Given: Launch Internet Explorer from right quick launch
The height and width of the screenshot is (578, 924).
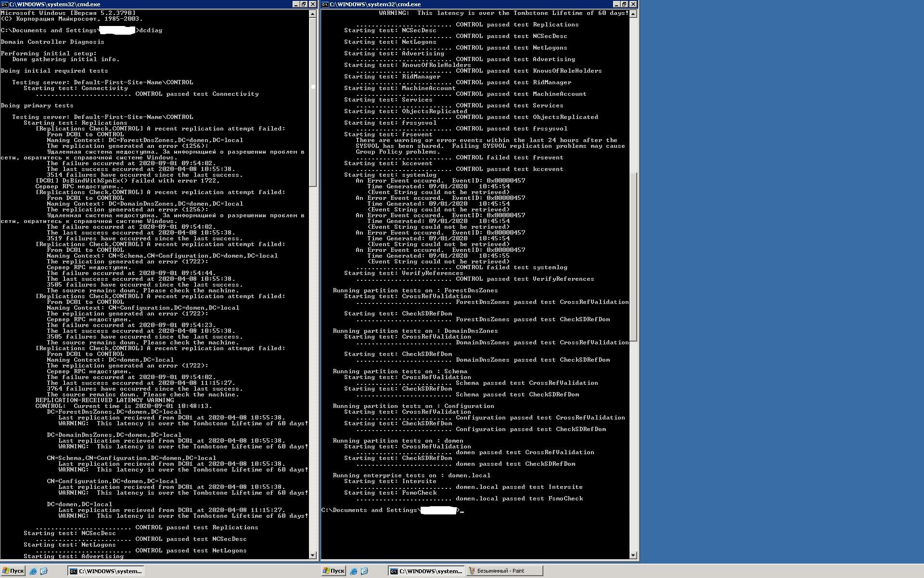Looking at the screenshot, I should [354, 571].
